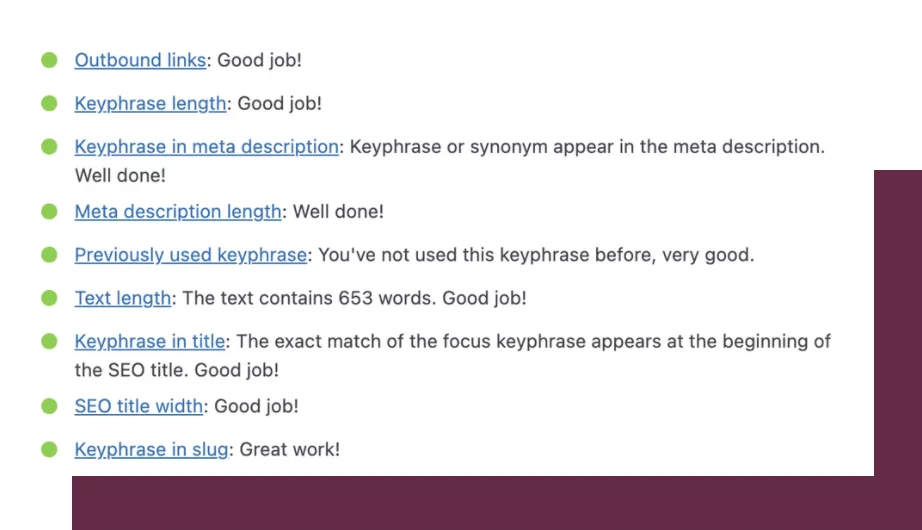Click the Text length link
Screen dimensions: 922x530
pyautogui.click(x=122, y=298)
